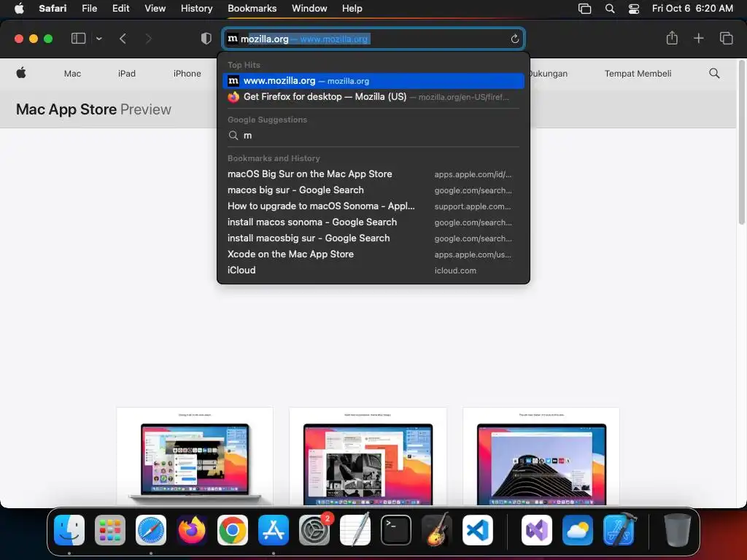Go forward with the forward arrow

[148, 39]
